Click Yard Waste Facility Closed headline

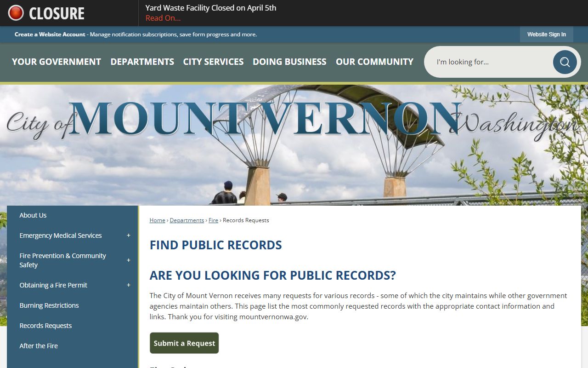[x=211, y=8]
